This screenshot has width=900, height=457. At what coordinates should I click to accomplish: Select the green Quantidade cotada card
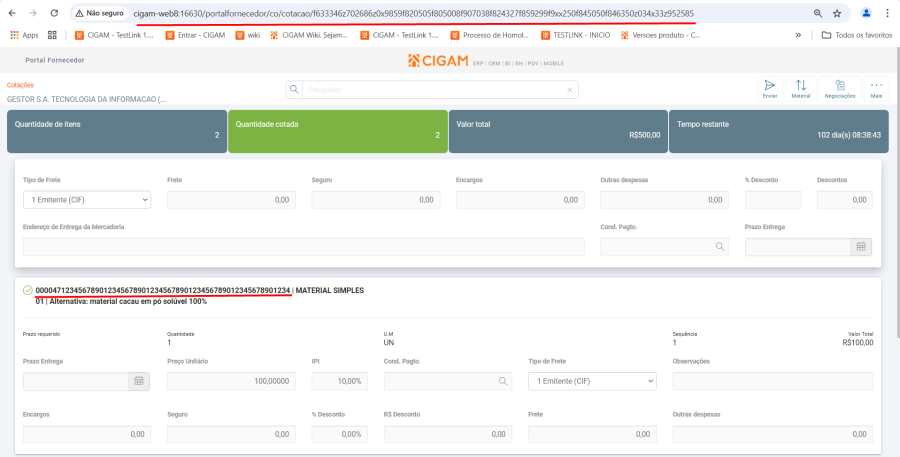pos(338,131)
